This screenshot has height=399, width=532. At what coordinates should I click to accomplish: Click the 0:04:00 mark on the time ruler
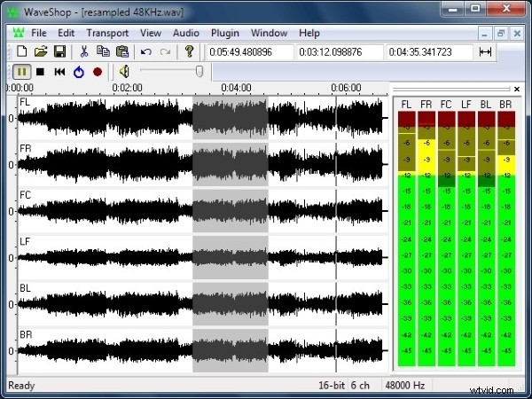[237, 88]
